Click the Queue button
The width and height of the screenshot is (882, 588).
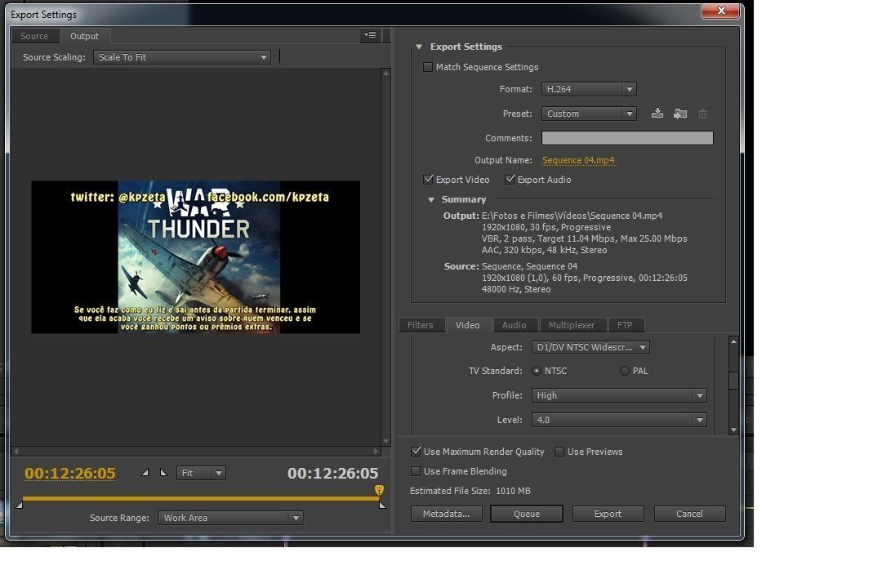(x=527, y=514)
